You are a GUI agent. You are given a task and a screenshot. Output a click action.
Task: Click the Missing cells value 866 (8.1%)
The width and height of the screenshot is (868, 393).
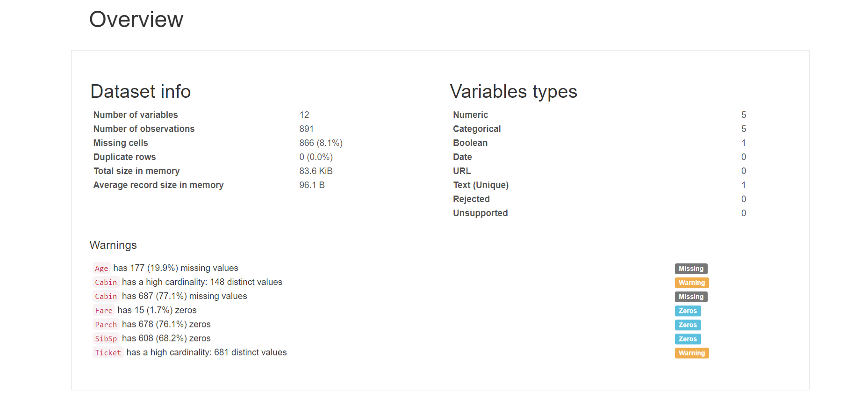coord(321,143)
